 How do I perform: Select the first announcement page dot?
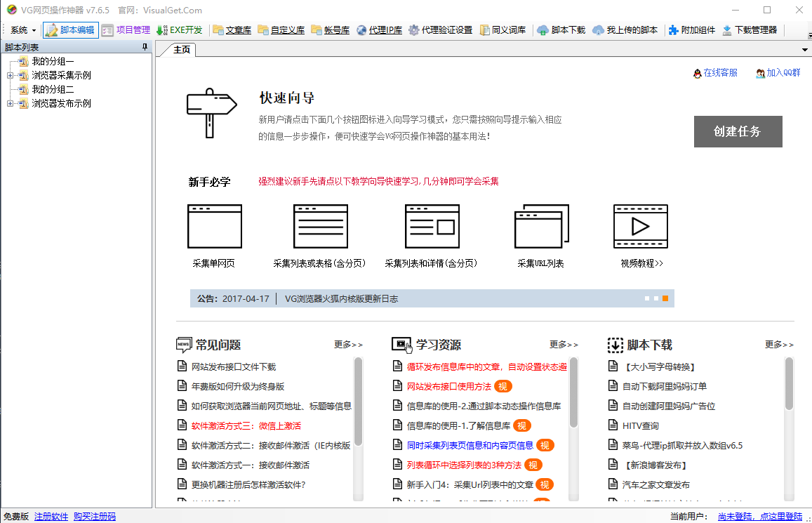pyautogui.click(x=647, y=298)
